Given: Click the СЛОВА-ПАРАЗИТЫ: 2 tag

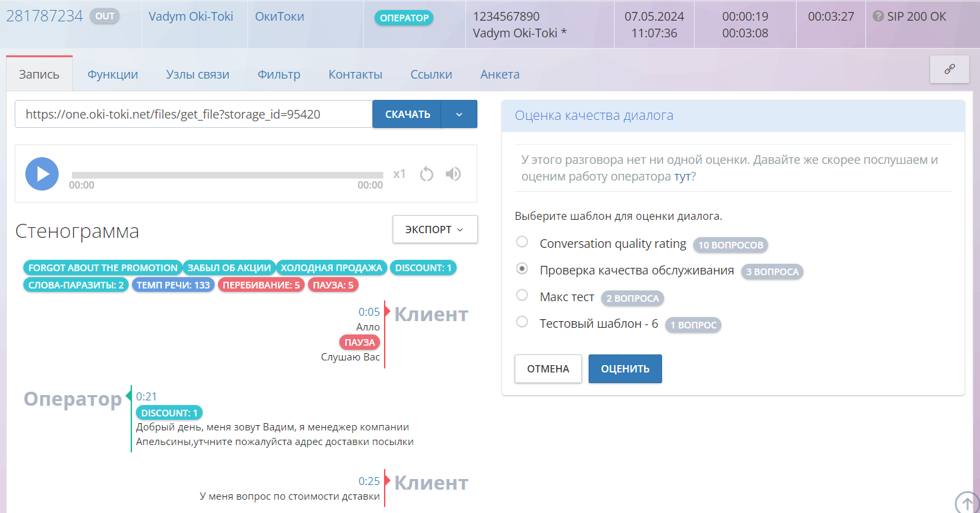Looking at the screenshot, I should coord(76,285).
